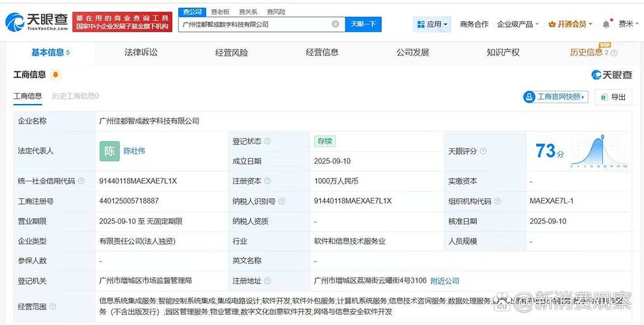
Task: Select the 历史工商信息0 sub-tab
Action: (x=75, y=96)
